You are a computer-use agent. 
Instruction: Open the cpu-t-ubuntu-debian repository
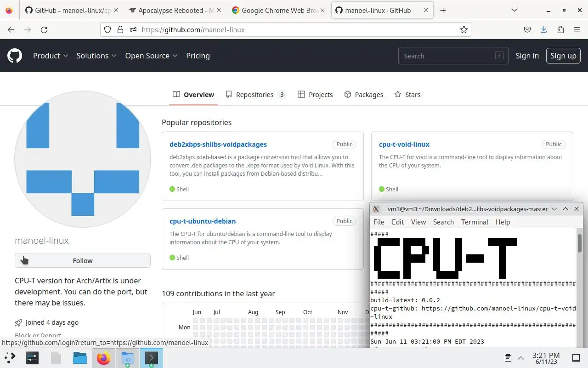coord(203,221)
